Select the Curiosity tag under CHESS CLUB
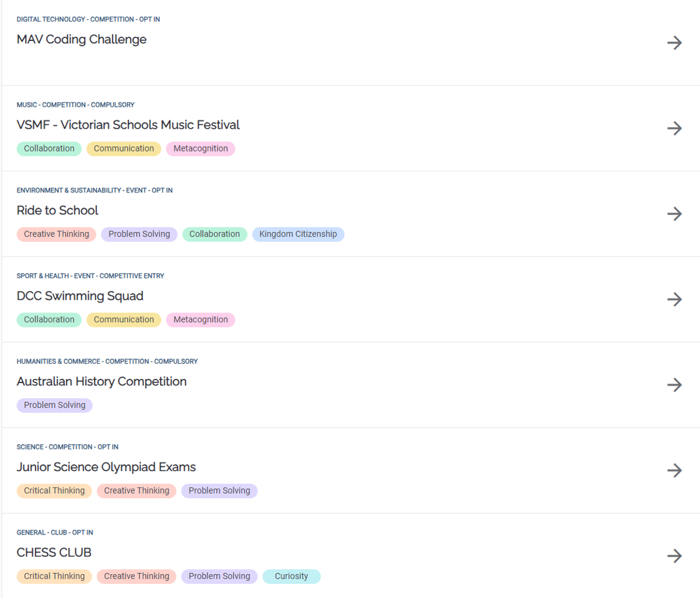The image size is (700, 598). [292, 576]
